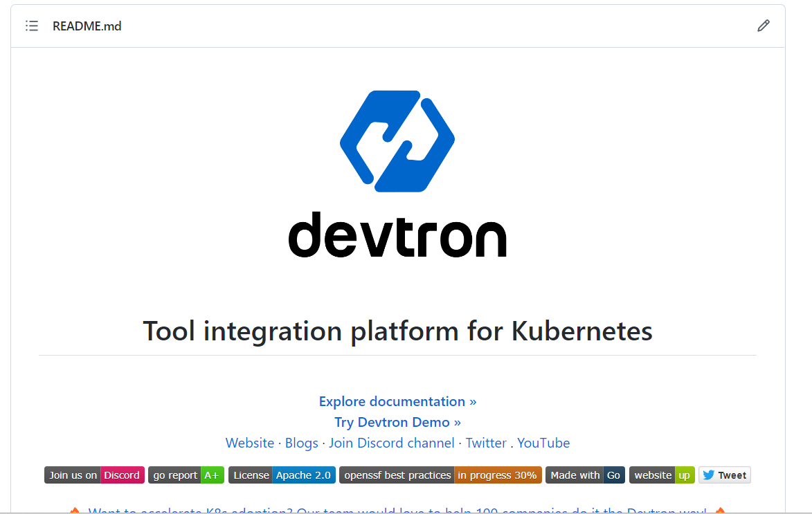
Task: Open the Twitter link
Action: point(486,443)
